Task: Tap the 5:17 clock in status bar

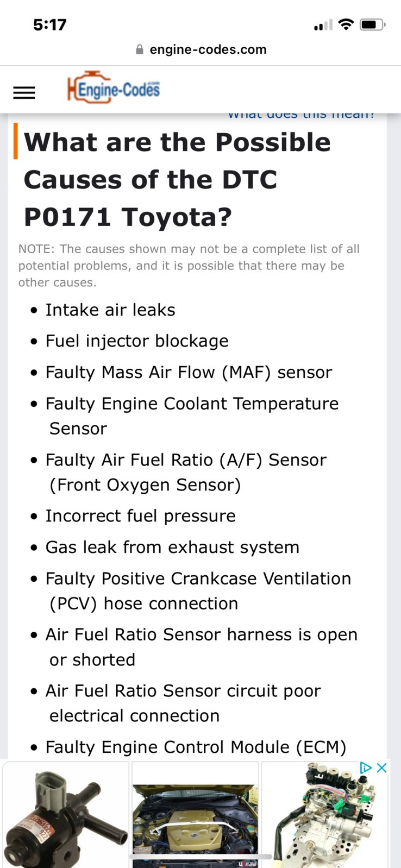Action: (x=49, y=24)
